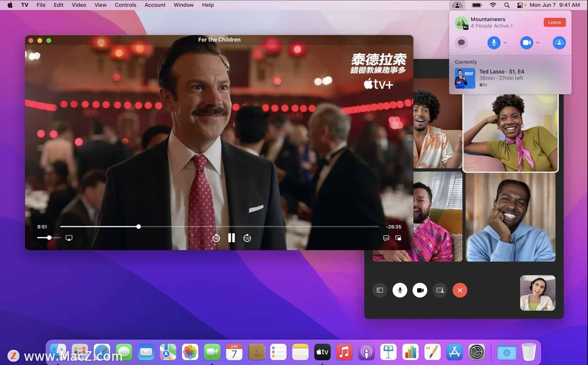Open the TV application menu
Viewport: 588px width, 365px height.
[x=25, y=5]
